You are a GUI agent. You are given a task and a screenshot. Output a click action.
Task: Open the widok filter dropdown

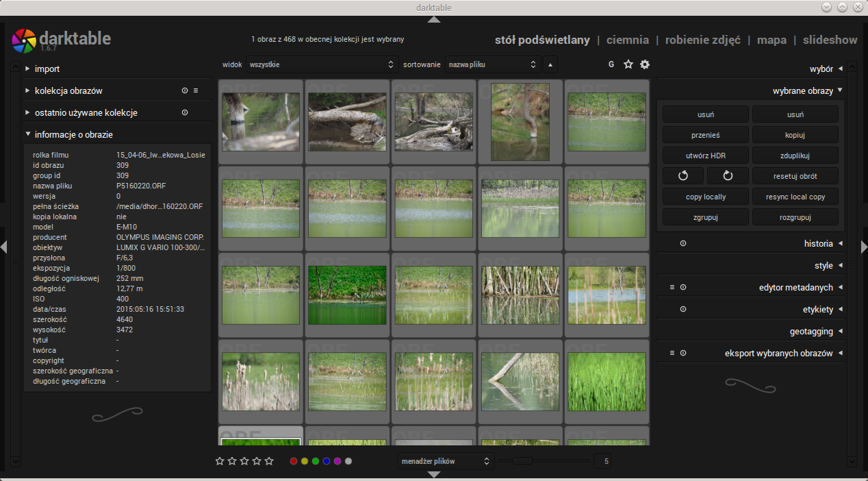[322, 64]
